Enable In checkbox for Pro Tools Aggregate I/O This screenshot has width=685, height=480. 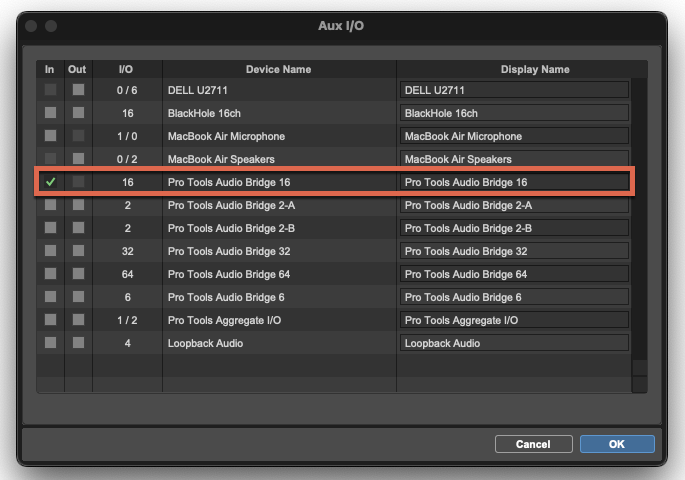[51, 320]
